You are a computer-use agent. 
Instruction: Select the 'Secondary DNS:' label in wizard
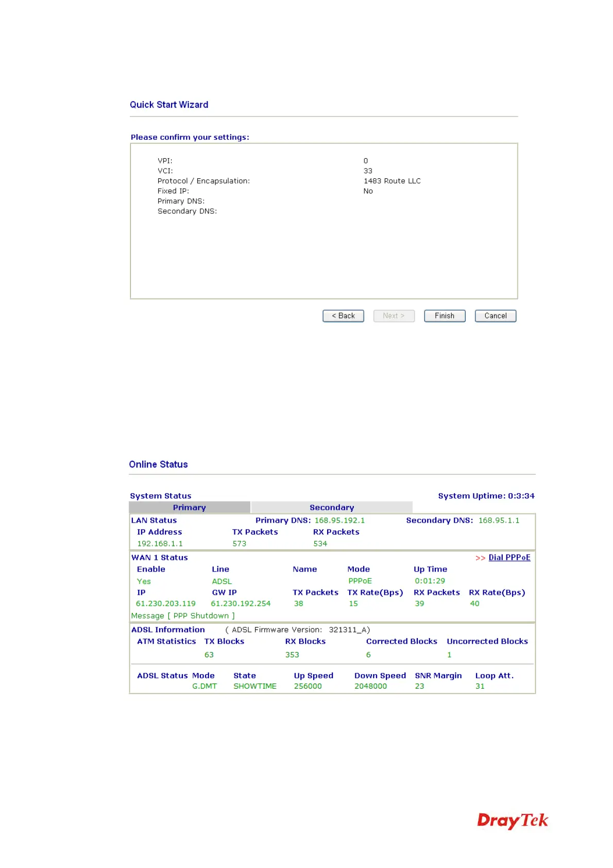click(187, 211)
